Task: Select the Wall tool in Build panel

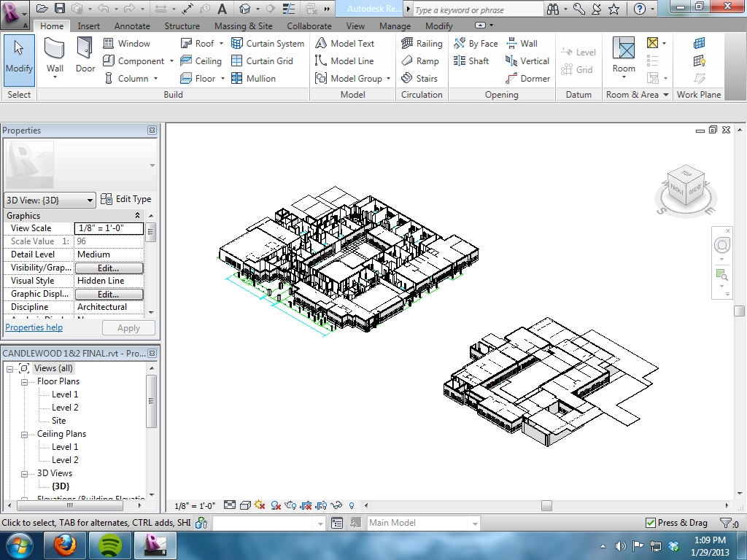Action: pyautogui.click(x=55, y=56)
